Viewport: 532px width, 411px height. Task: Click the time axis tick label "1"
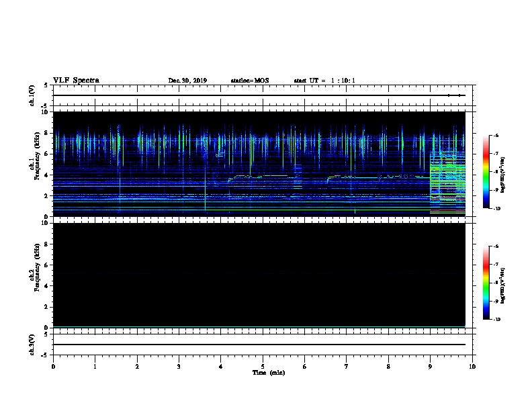coord(95,367)
